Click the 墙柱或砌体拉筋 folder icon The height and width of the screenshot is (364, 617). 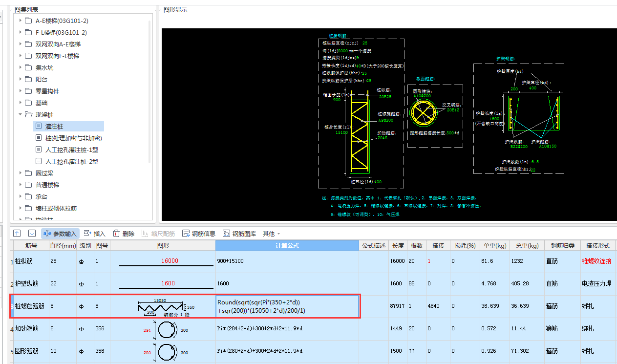pyautogui.click(x=28, y=208)
